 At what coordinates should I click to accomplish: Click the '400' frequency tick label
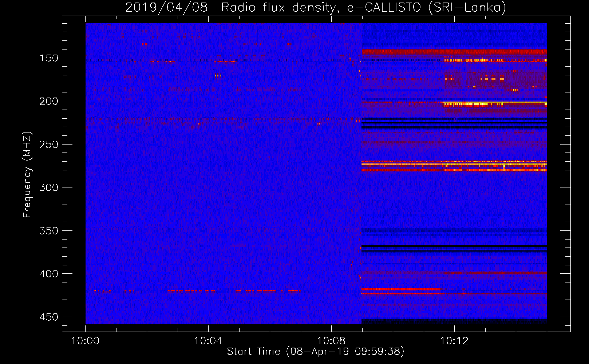pyautogui.click(x=49, y=274)
